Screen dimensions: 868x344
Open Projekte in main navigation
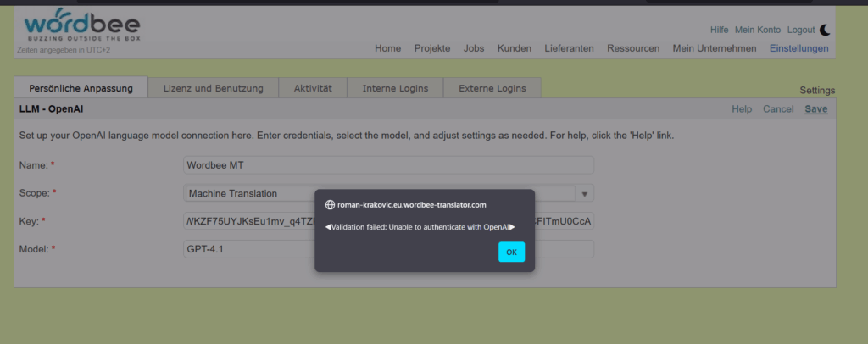point(432,48)
